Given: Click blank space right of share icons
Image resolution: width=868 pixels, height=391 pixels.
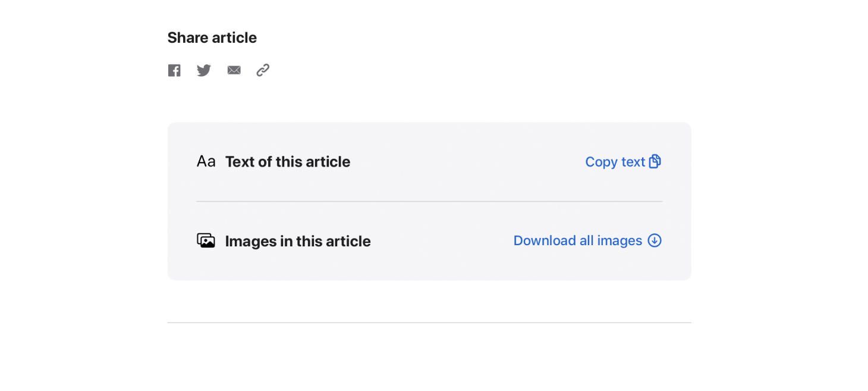Looking at the screenshot, I should click(476, 70).
